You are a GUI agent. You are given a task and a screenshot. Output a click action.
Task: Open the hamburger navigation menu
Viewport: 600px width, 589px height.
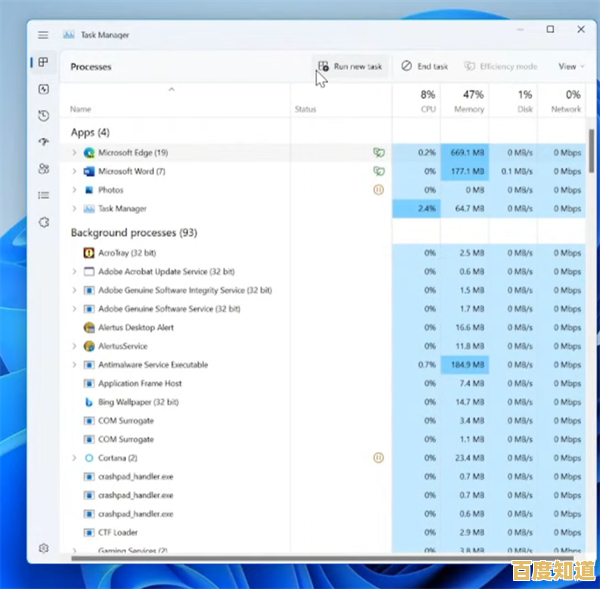[43, 35]
